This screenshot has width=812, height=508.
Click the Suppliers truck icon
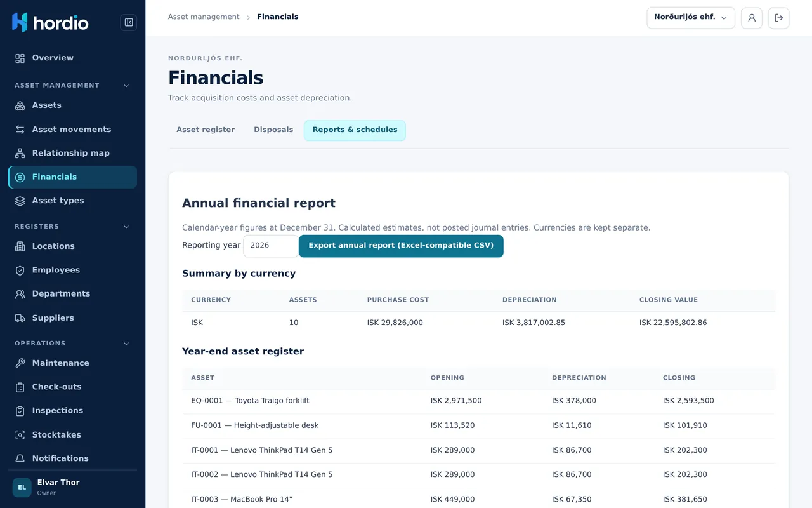(20, 318)
